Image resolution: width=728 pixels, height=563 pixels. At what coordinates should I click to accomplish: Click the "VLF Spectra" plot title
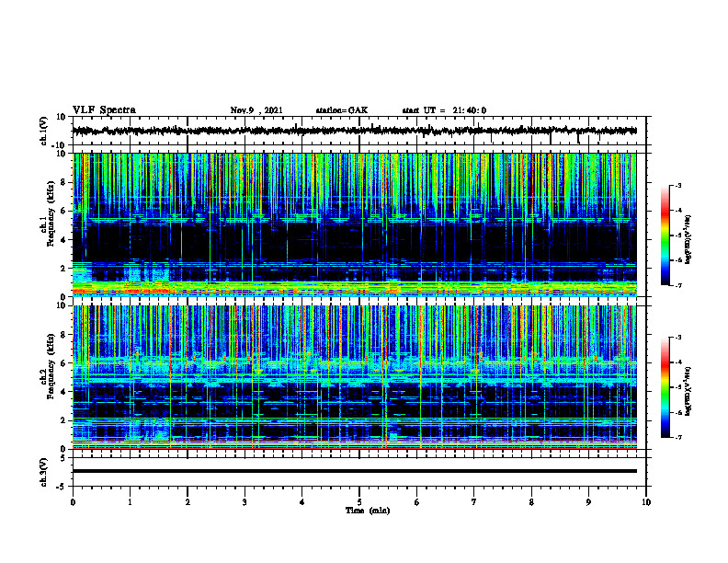pos(104,110)
